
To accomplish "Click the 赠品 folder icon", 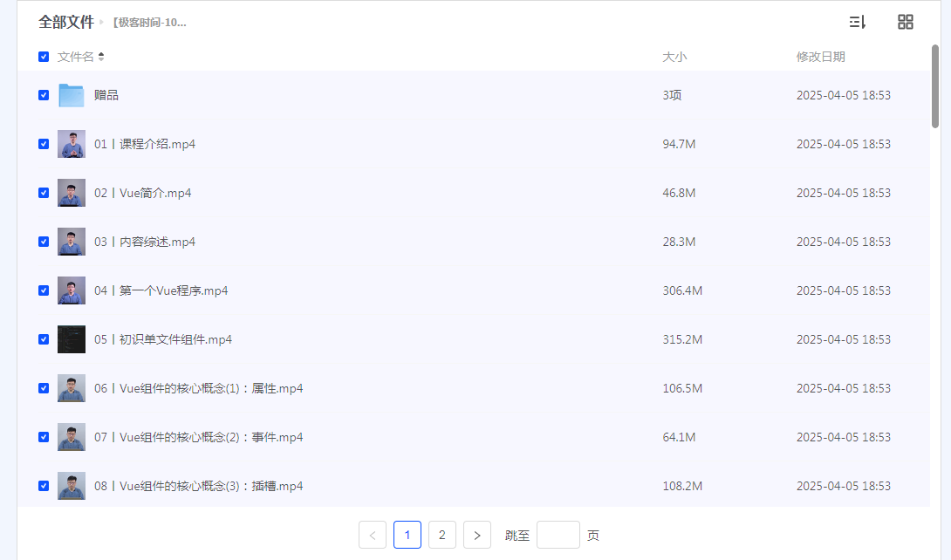I will (x=72, y=94).
